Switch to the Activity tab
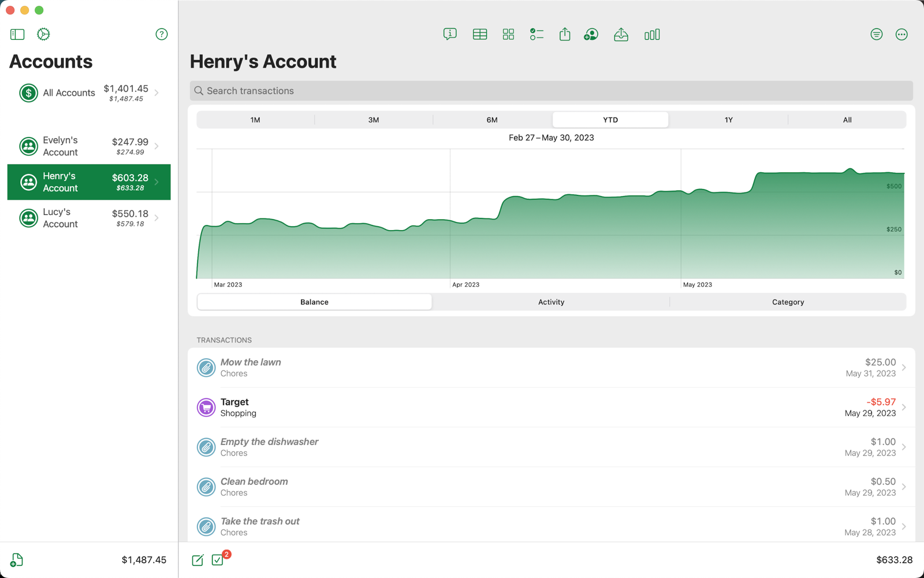The image size is (924, 578). 551,302
